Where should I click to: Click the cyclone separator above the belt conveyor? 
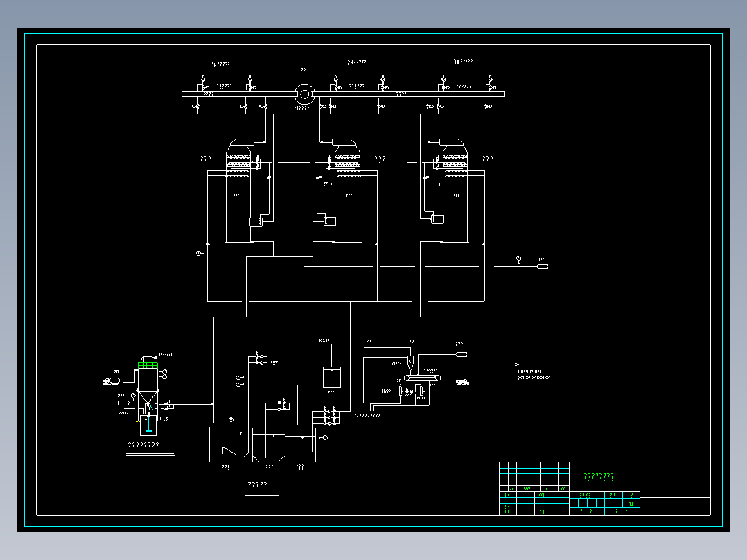tap(411, 364)
